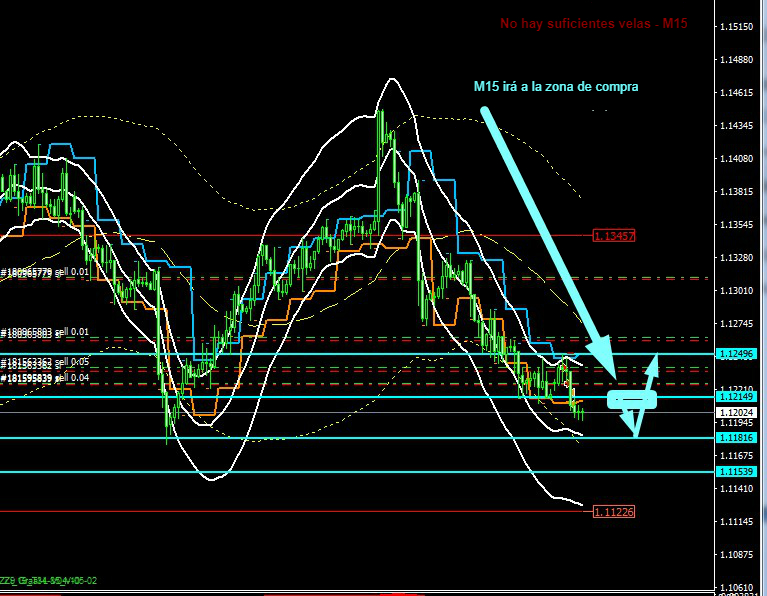
Task: Click the 1.13010 value on the price axis
Action: point(737,291)
